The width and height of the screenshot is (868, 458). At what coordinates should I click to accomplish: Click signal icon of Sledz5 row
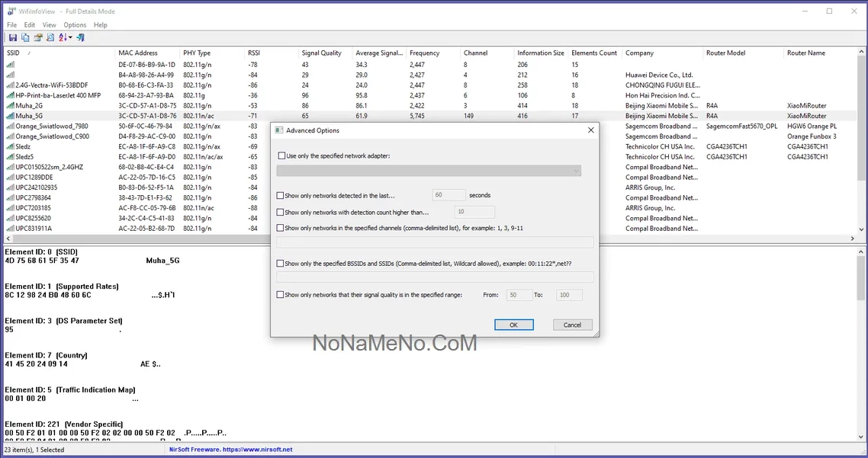[11, 157]
